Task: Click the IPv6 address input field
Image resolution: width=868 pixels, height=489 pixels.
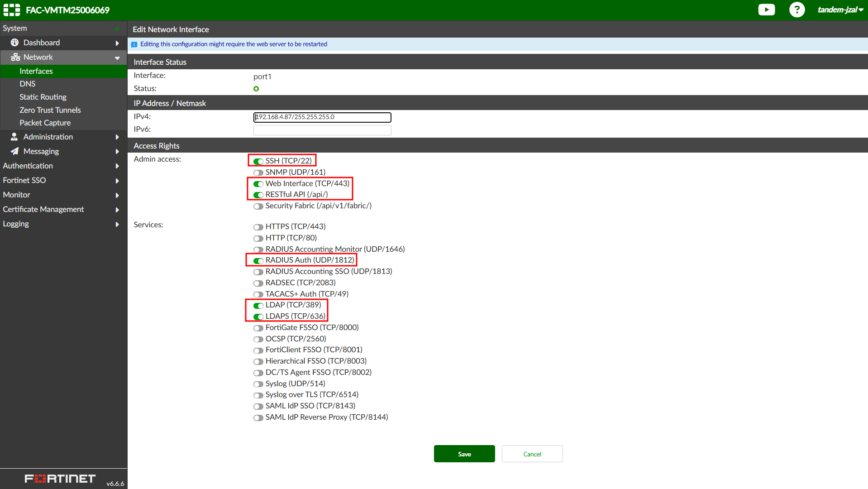Action: [x=322, y=130]
